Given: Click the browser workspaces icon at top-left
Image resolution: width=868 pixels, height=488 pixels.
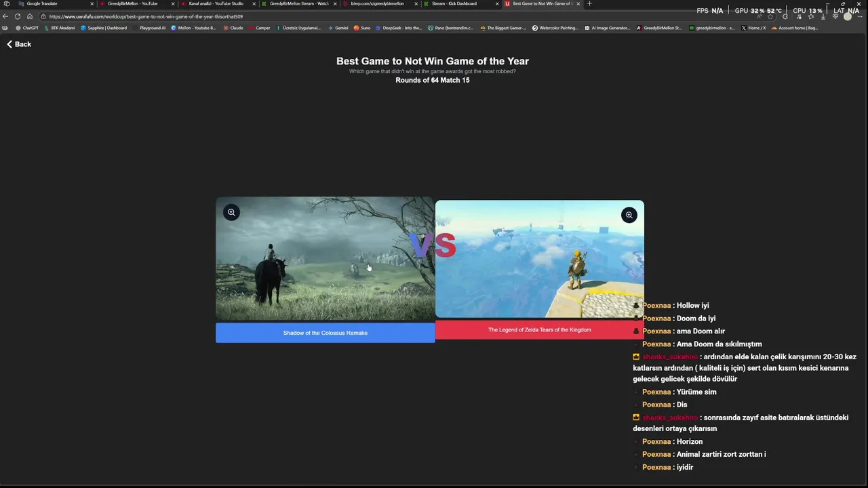Looking at the screenshot, I should coord(6,3).
